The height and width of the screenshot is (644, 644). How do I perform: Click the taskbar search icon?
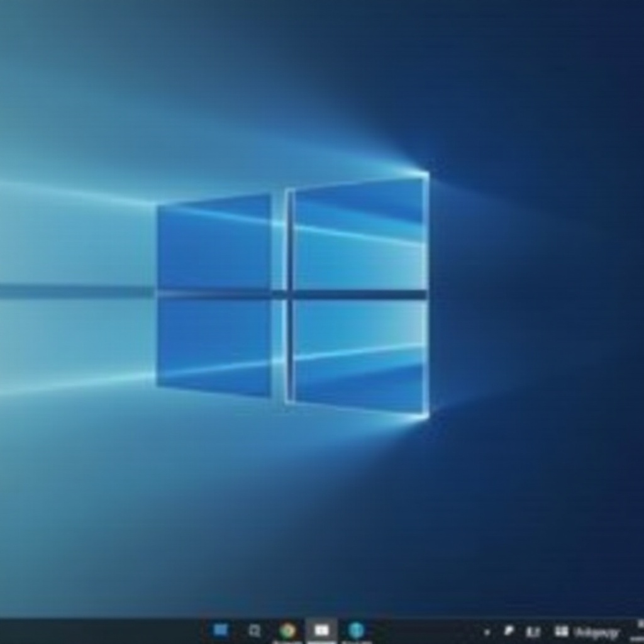pos(254,630)
